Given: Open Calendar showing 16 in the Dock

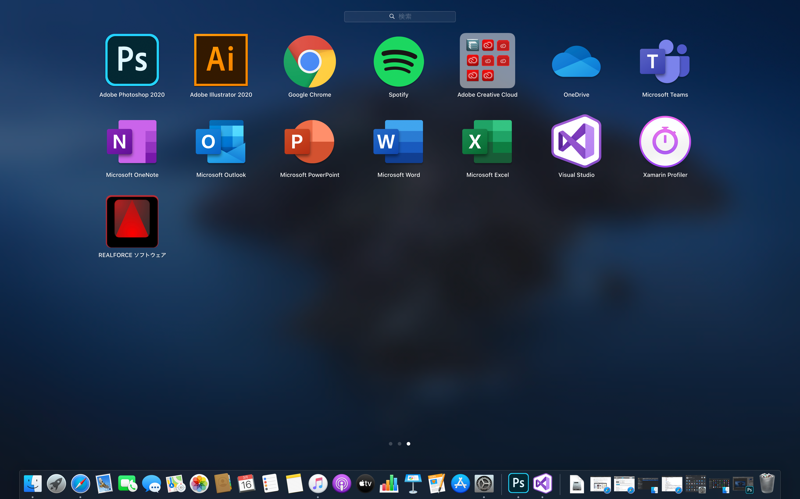Looking at the screenshot, I should tap(246, 483).
